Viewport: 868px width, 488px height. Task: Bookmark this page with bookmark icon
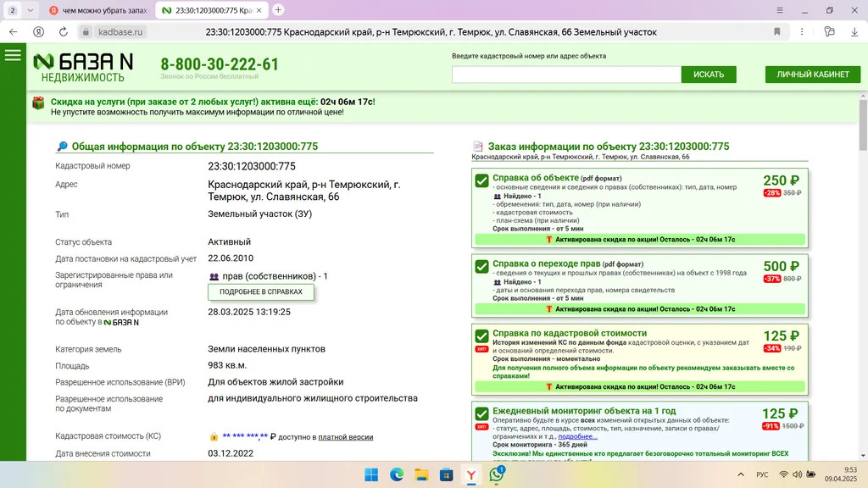pos(777,31)
